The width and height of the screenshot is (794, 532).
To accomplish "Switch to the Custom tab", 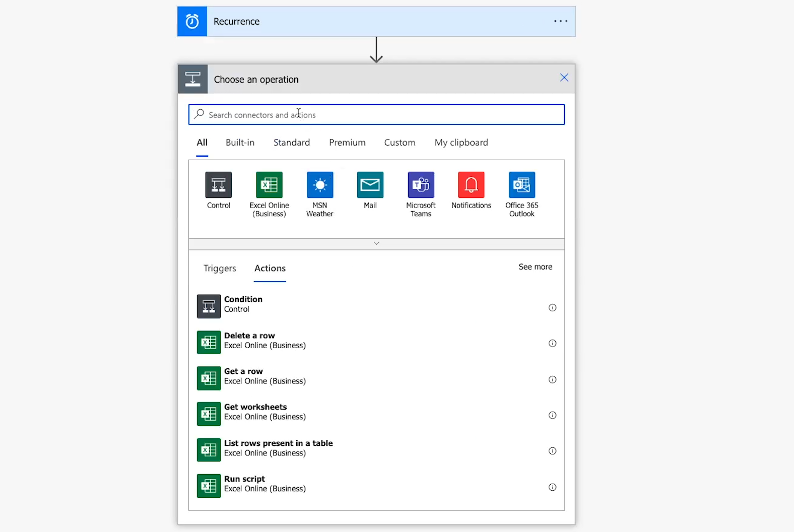I will coord(400,143).
